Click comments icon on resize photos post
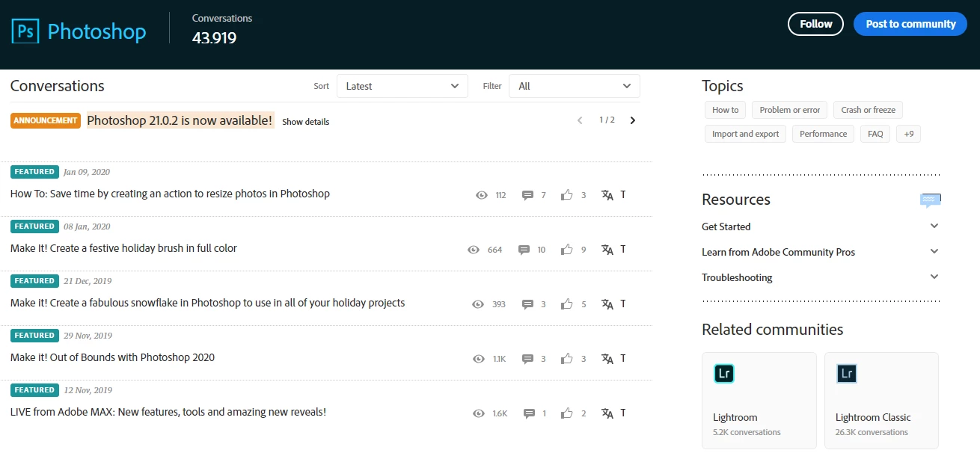The height and width of the screenshot is (456, 980). tap(527, 195)
